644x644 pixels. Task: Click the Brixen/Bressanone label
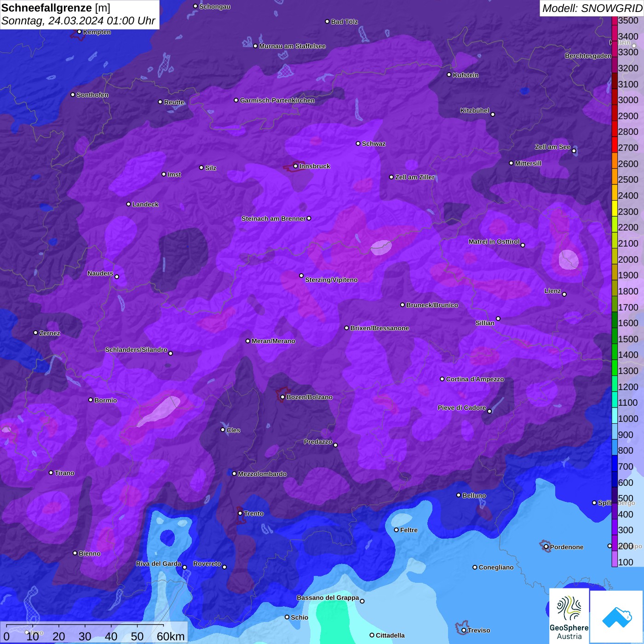point(379,328)
